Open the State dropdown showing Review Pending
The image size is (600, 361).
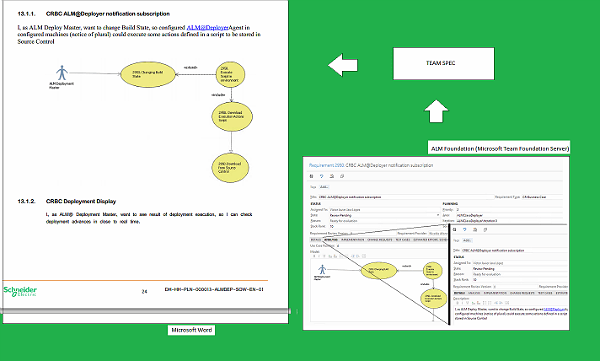tap(384, 215)
